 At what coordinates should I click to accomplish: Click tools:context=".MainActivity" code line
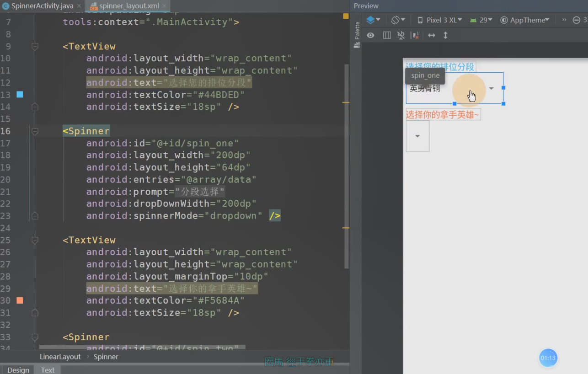(151, 22)
